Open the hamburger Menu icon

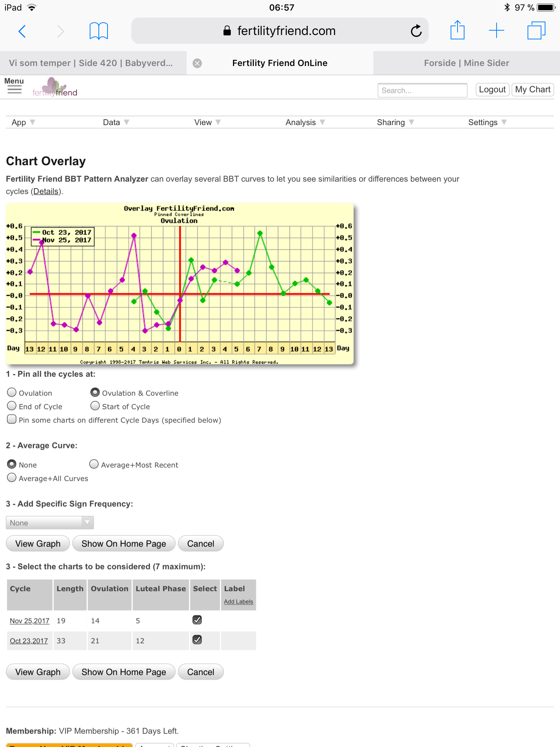point(14,86)
